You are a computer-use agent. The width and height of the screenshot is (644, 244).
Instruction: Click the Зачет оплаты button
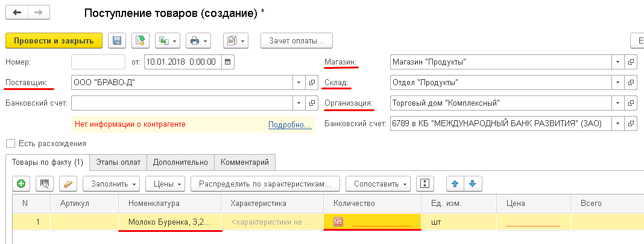(x=297, y=41)
